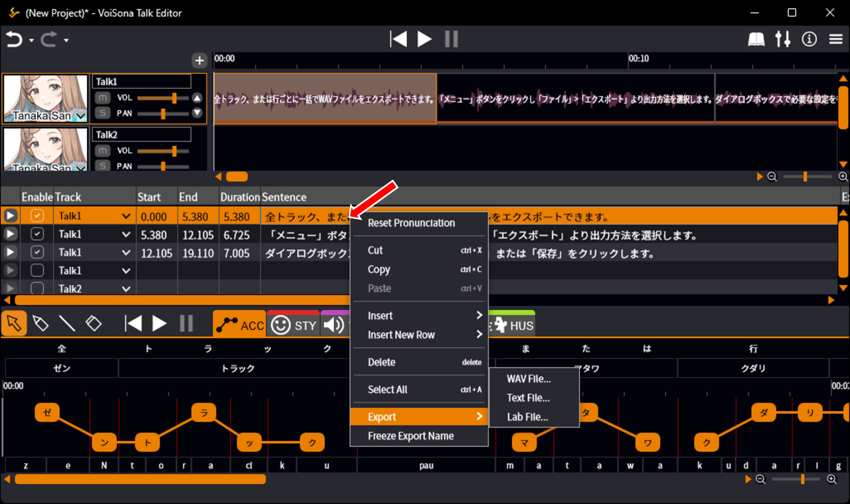This screenshot has width=850, height=504.
Task: Open the undo history dropdown arrow
Action: pos(31,41)
